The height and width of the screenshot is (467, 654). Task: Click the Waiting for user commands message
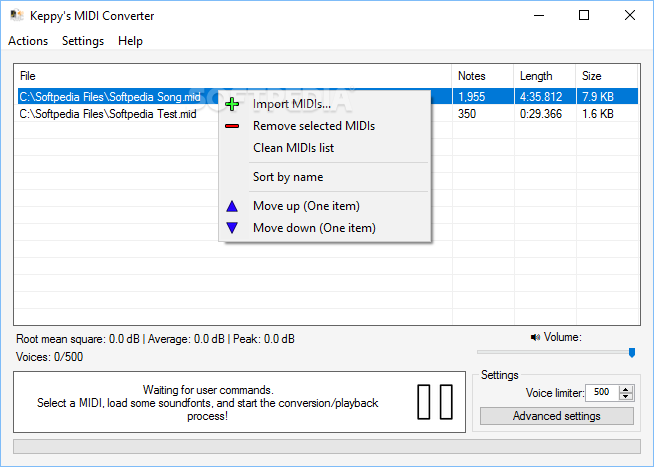click(x=208, y=403)
